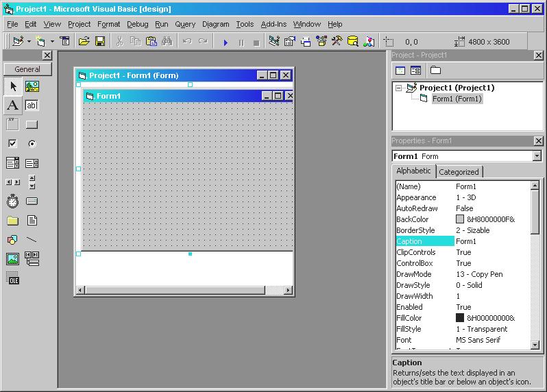Click View Object in Project panel
Viewport: 547px width, 392px height.
coord(415,71)
